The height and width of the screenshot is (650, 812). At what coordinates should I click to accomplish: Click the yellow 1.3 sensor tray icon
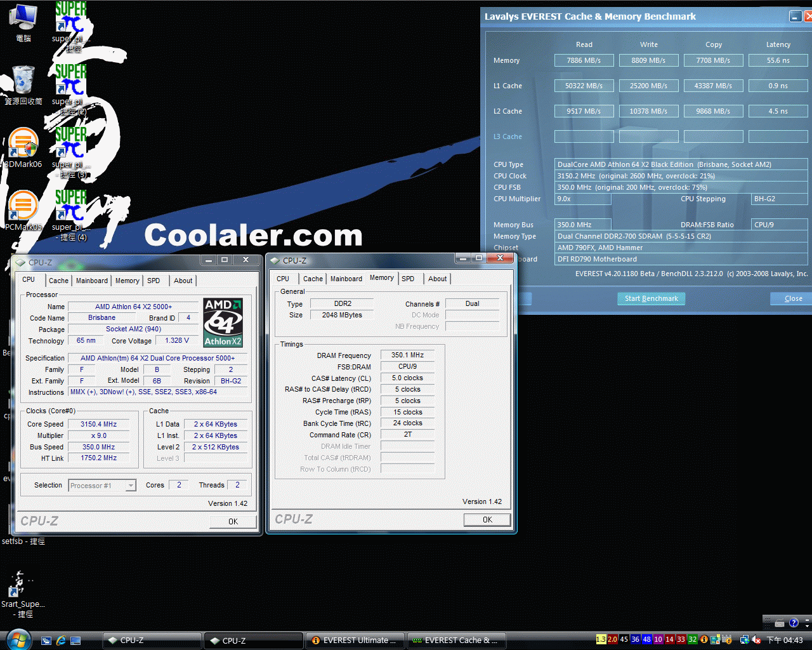[601, 639]
